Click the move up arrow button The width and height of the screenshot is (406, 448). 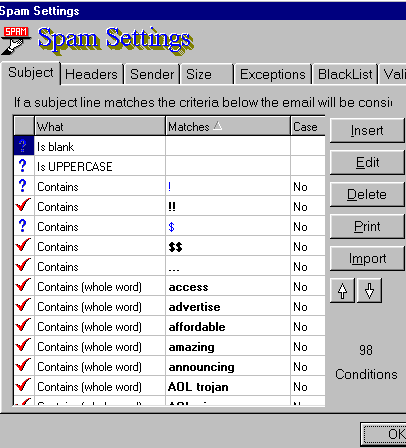342,291
